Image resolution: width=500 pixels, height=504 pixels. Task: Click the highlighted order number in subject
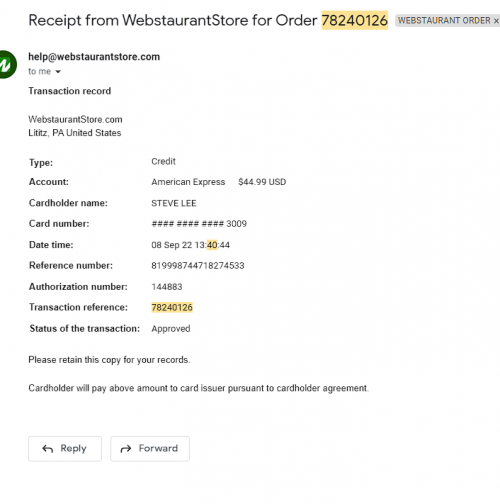click(355, 20)
